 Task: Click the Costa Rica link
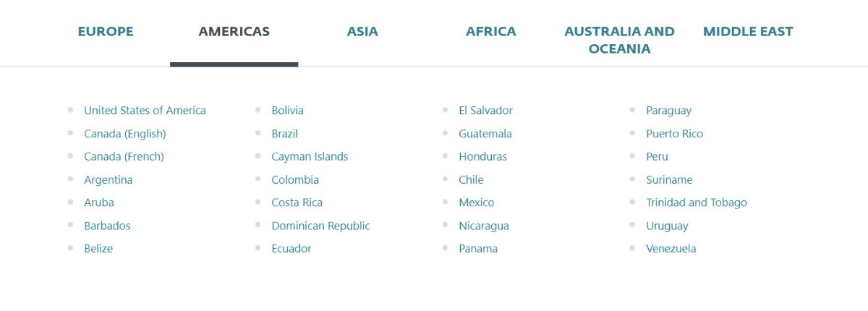point(297,203)
